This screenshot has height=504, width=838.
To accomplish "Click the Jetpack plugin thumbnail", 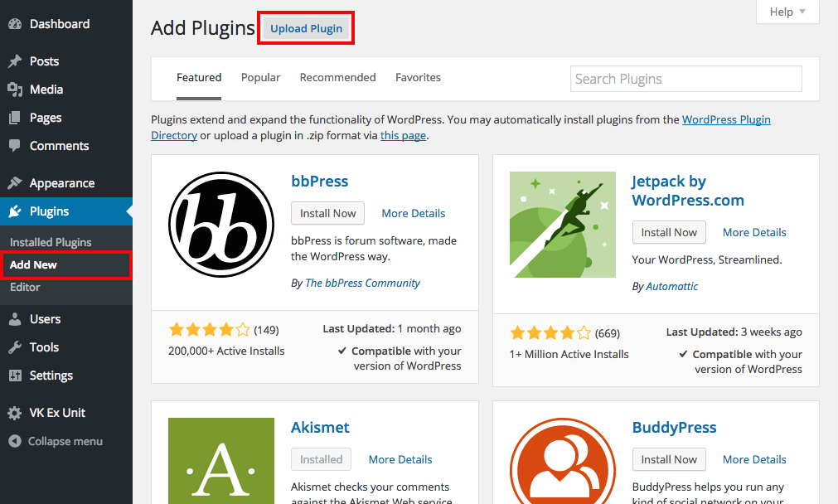I will 563,225.
